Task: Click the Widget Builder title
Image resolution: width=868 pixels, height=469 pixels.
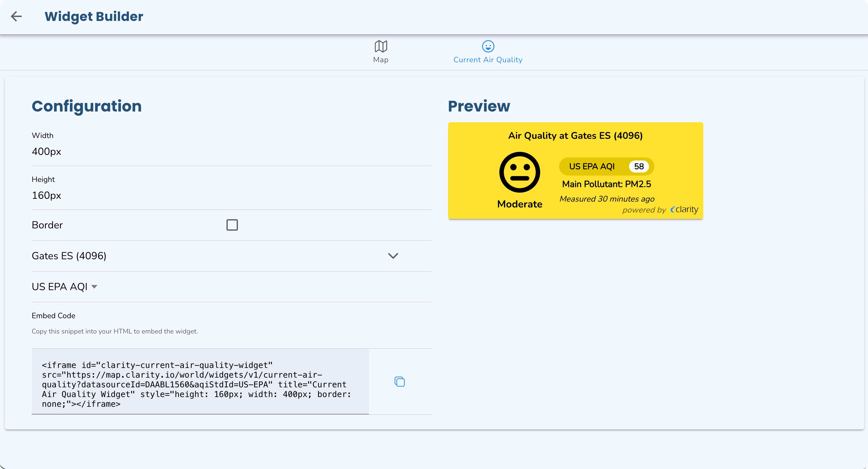Action: click(x=94, y=17)
